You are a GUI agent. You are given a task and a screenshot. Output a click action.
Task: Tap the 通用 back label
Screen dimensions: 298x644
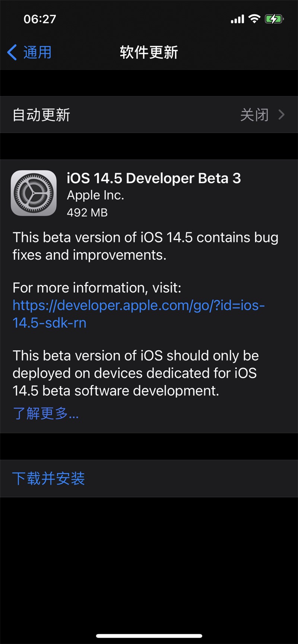coord(37,52)
